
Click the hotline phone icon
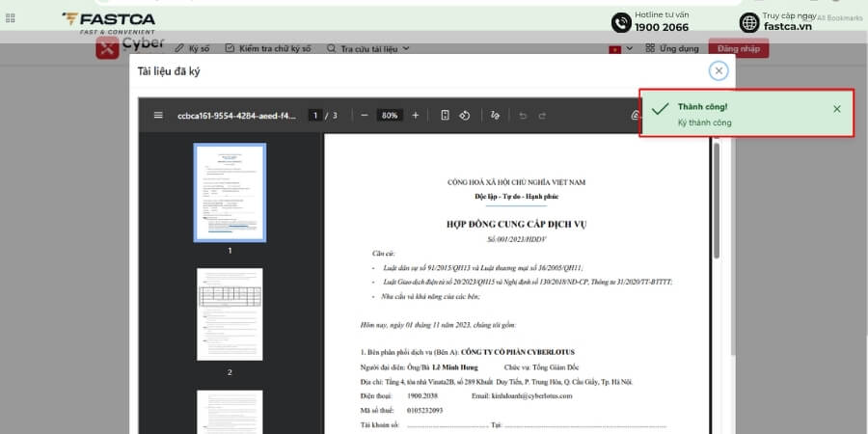[621, 23]
